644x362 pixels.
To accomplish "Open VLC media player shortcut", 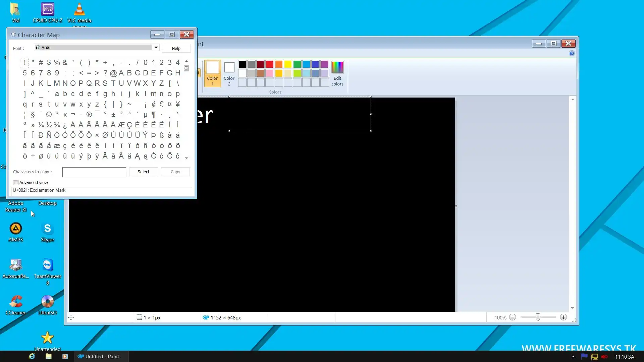I will click(x=79, y=10).
